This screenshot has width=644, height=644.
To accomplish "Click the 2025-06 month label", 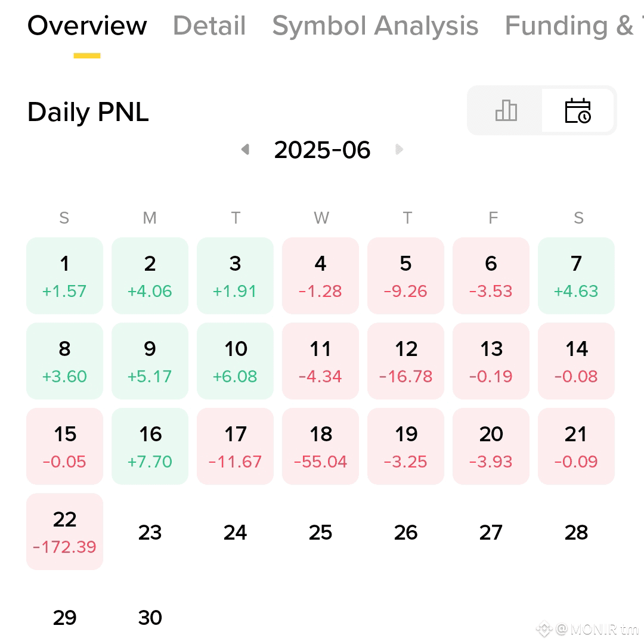I will click(323, 150).
